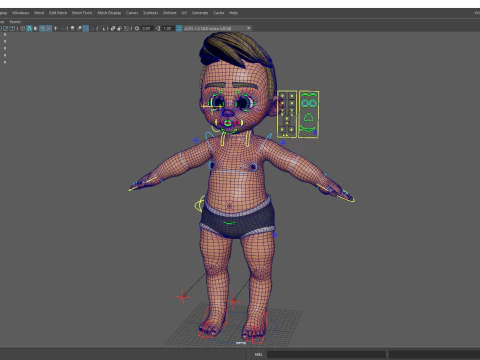
Task: Select the green smile mouth control in face panel
Action: tap(308, 128)
